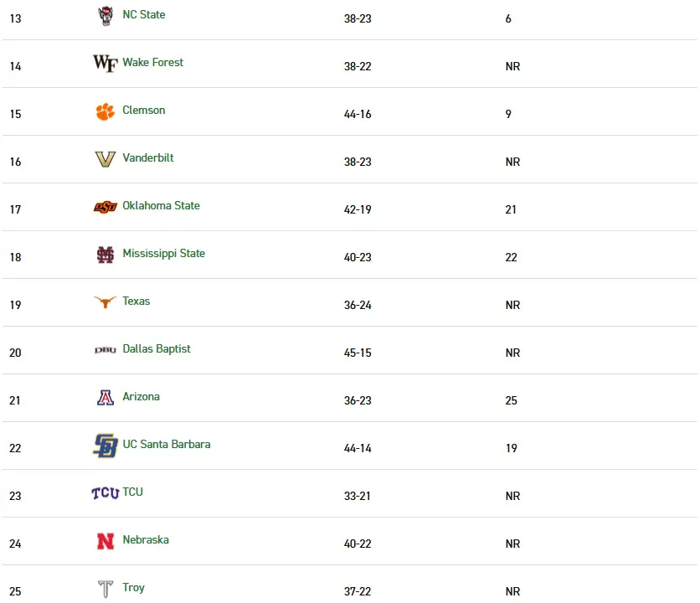Click the Texas Longhorns logo icon
The width and height of the screenshot is (700, 603).
pyautogui.click(x=106, y=302)
